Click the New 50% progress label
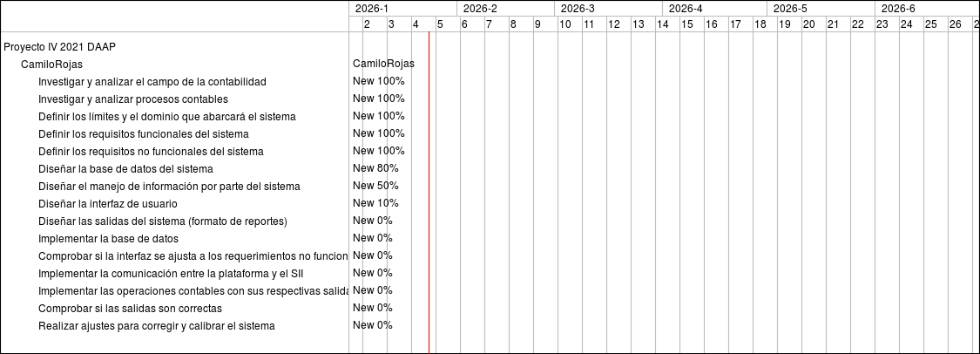The image size is (980, 354). coord(375,186)
